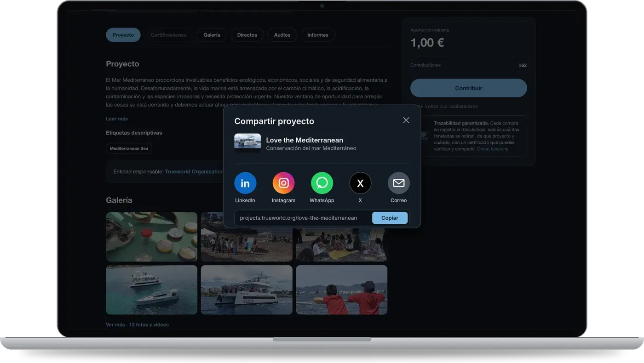Click the Conservación del mar Mediterráneo subtitle
This screenshot has width=644, height=363.
click(x=311, y=148)
